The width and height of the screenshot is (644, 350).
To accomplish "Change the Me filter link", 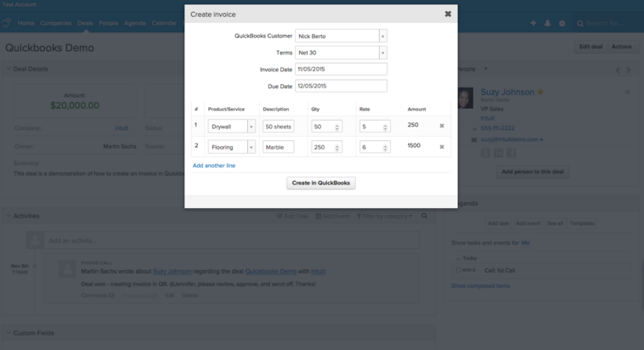I will pyautogui.click(x=525, y=243).
